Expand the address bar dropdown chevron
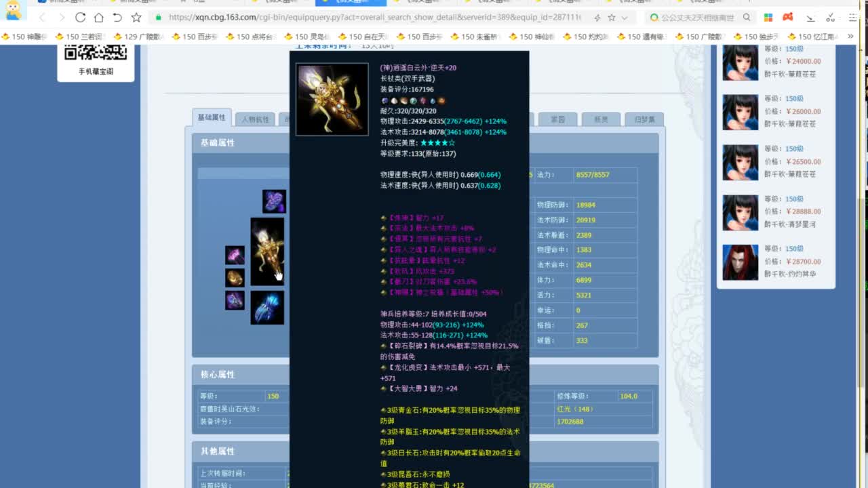 click(x=625, y=18)
